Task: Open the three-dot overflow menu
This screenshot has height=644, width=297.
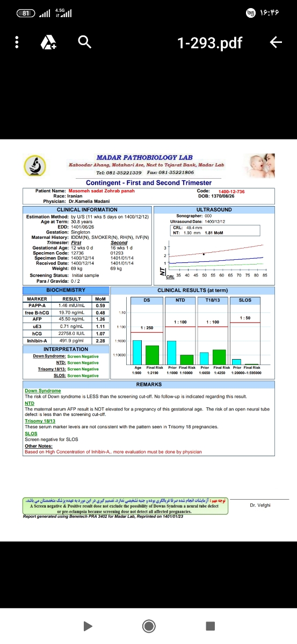Action: tap(17, 42)
